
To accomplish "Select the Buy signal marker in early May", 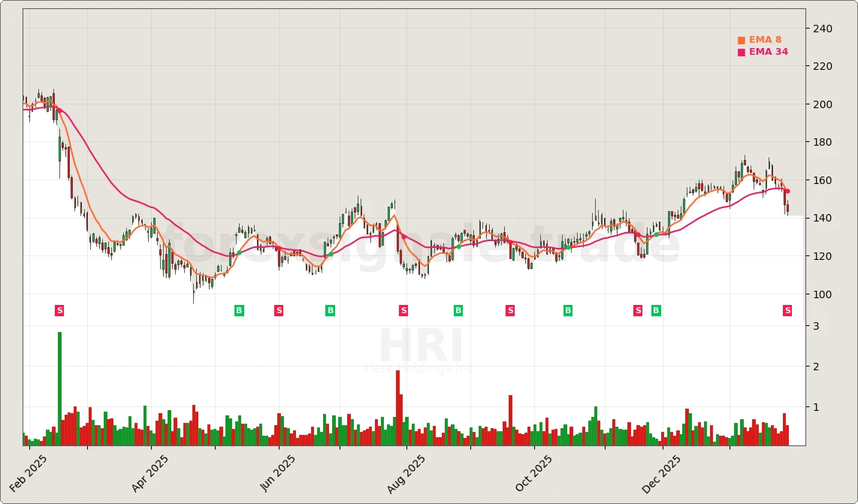I will pos(239,309).
